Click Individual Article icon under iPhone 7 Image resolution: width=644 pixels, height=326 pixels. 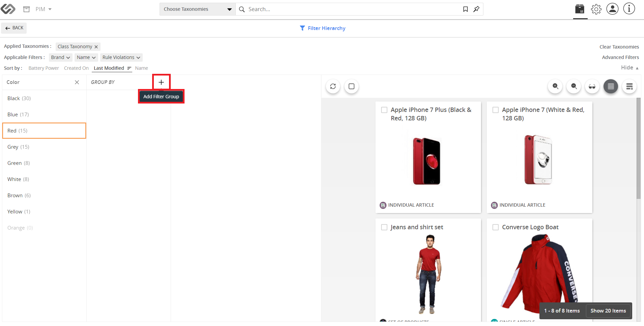(494, 205)
